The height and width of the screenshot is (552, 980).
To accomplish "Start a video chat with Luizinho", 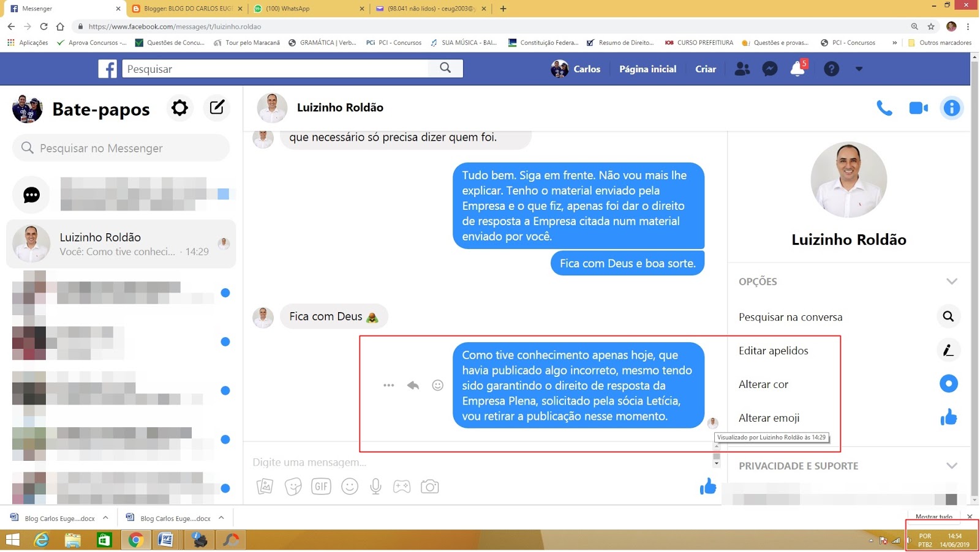I will coord(918,108).
